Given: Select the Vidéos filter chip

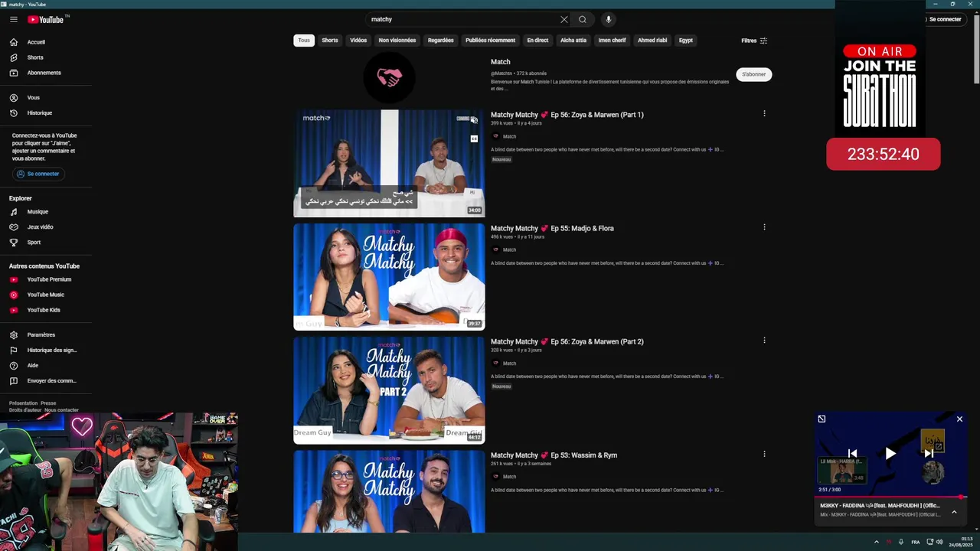Looking at the screenshot, I should pyautogui.click(x=358, y=41).
